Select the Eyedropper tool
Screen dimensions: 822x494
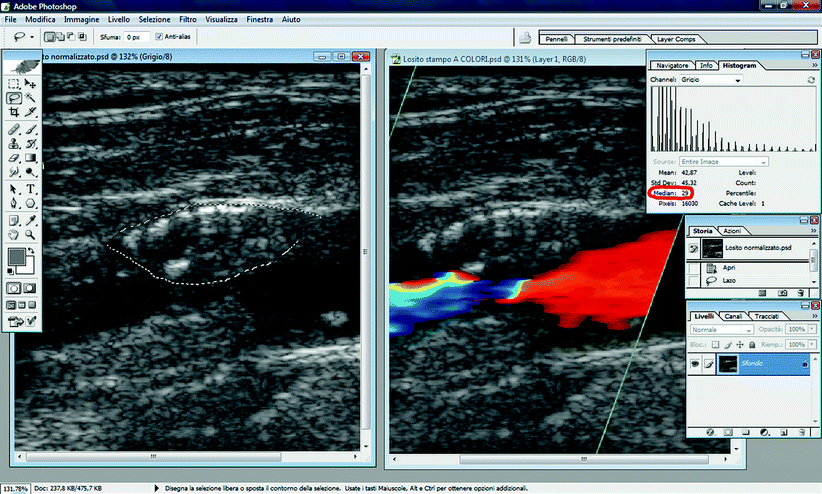32,220
